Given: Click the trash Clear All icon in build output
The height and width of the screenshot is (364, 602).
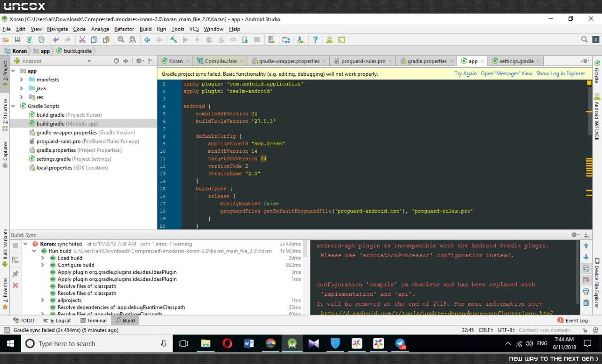Looking at the screenshot, I should coord(586,303).
